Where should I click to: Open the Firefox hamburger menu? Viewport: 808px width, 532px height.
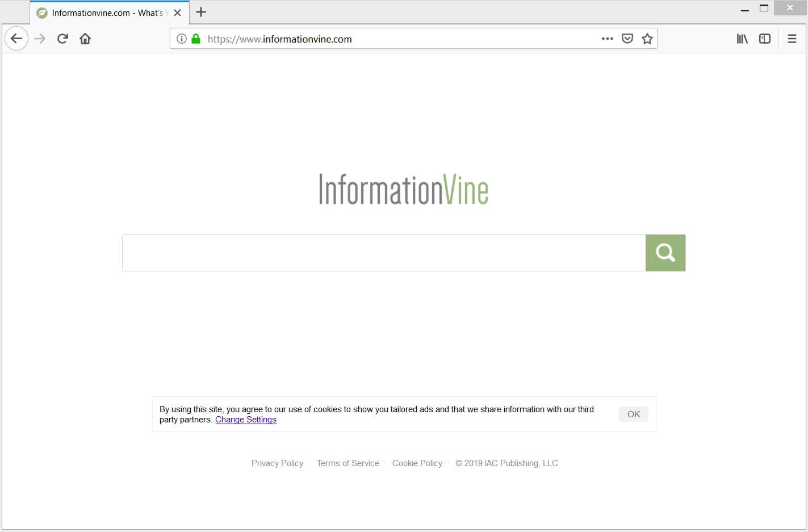click(792, 39)
